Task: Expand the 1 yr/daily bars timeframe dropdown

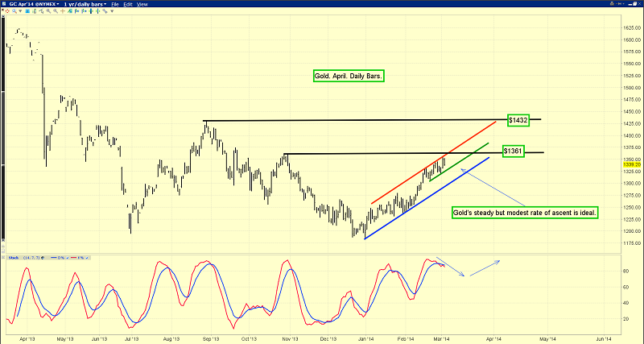Action: coord(85,5)
